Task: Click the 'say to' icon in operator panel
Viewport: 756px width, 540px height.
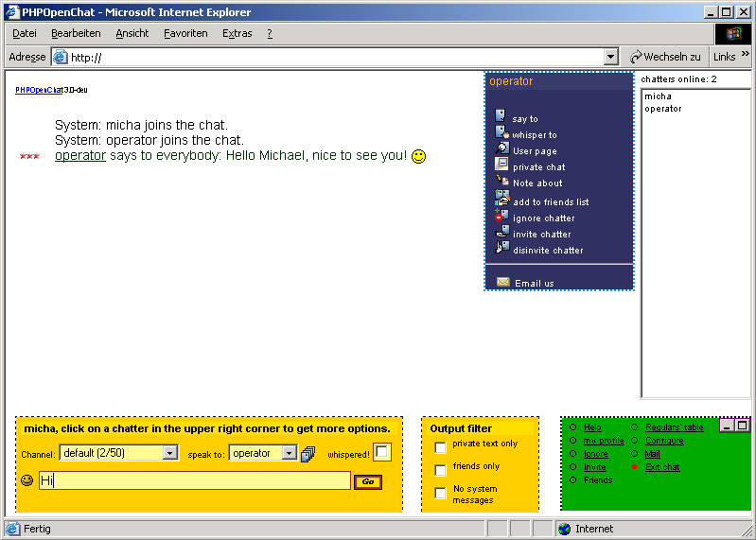Action: click(x=501, y=117)
